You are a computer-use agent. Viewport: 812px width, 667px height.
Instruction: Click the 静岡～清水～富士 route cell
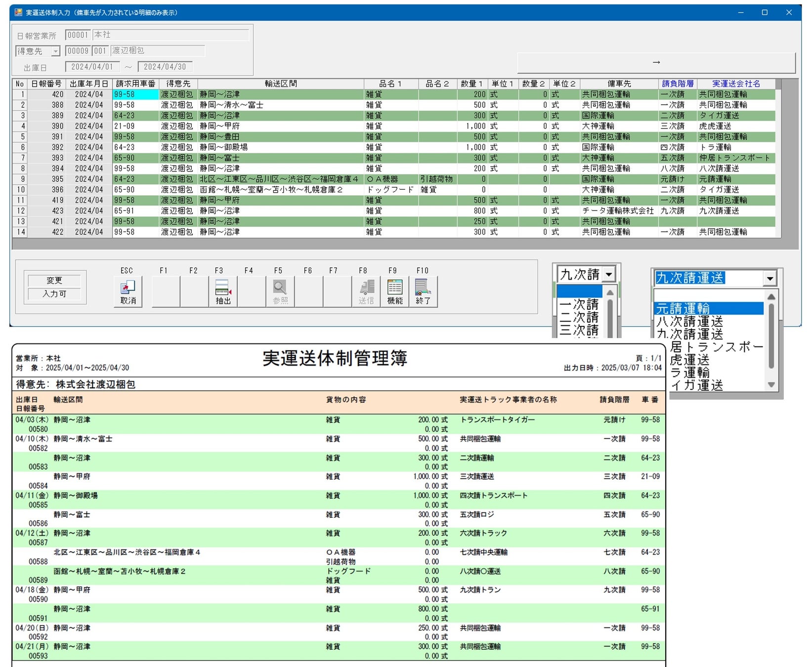coord(281,105)
